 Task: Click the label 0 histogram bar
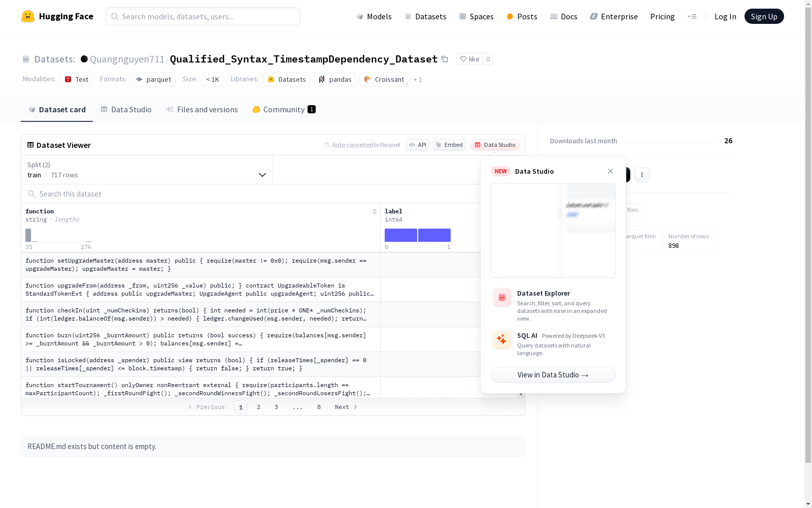tap(401, 235)
